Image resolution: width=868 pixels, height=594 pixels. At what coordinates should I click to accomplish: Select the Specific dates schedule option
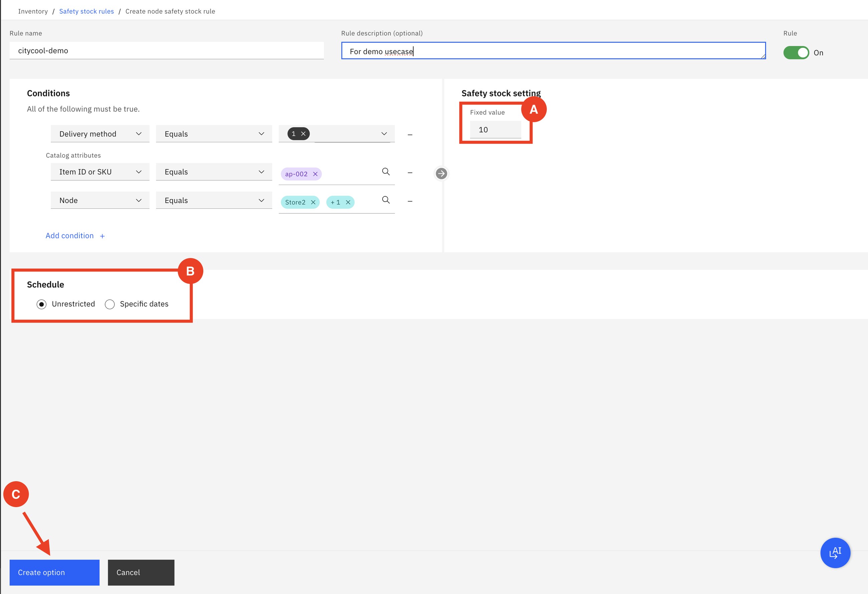(x=110, y=304)
